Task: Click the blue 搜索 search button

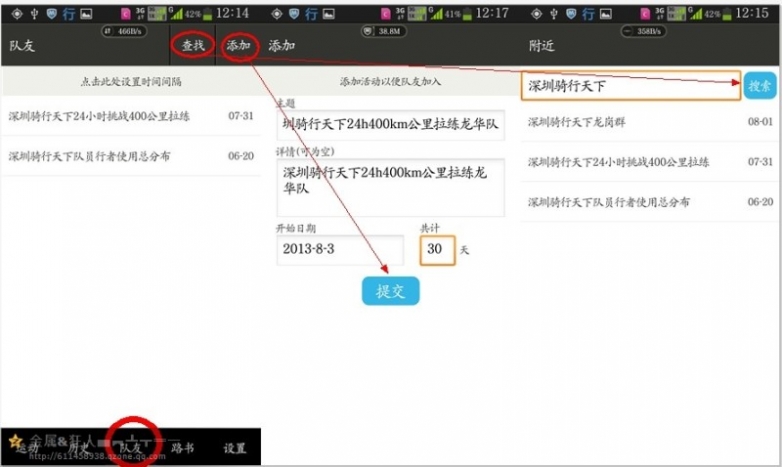Action: [x=760, y=86]
